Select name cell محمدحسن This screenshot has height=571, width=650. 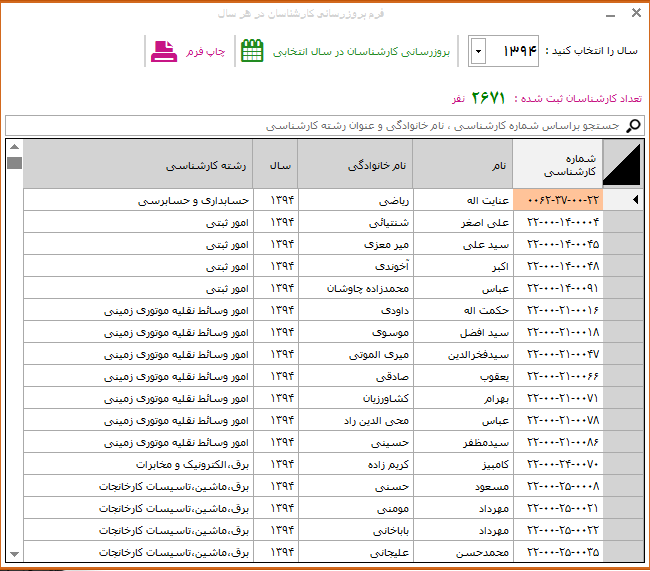point(463,552)
